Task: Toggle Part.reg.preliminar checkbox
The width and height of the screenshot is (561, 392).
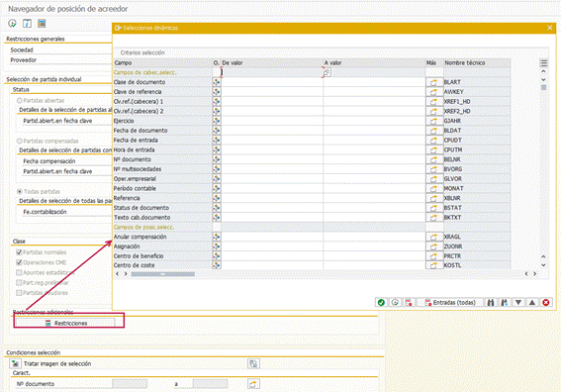Action: [19, 283]
